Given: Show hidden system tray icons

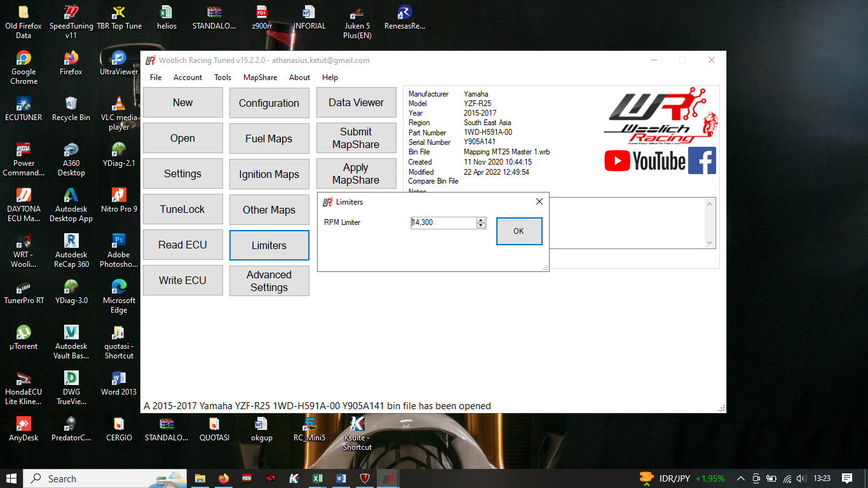Looking at the screenshot, I should (740, 478).
